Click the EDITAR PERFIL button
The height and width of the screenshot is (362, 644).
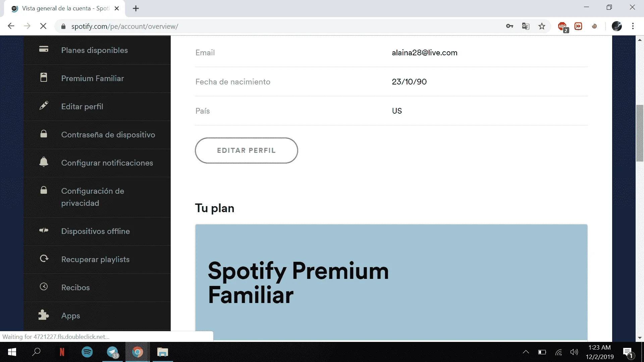click(246, 150)
